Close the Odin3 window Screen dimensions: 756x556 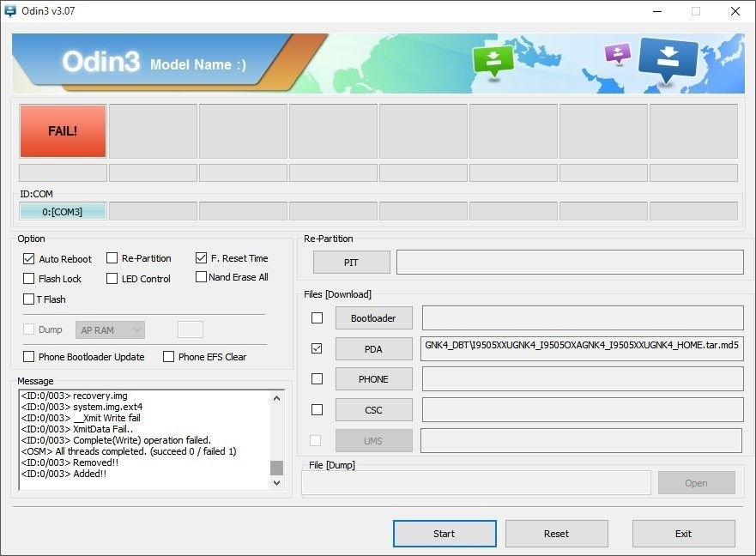click(735, 11)
